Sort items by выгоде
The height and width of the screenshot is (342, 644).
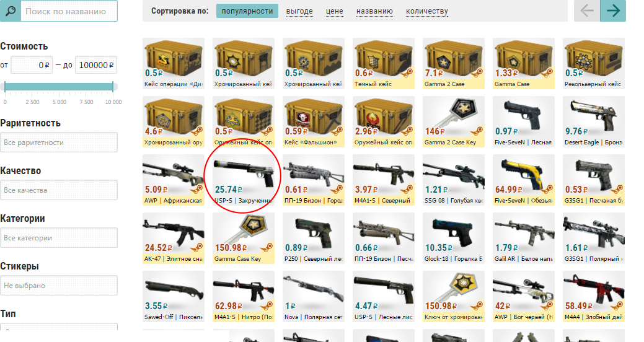[299, 11]
